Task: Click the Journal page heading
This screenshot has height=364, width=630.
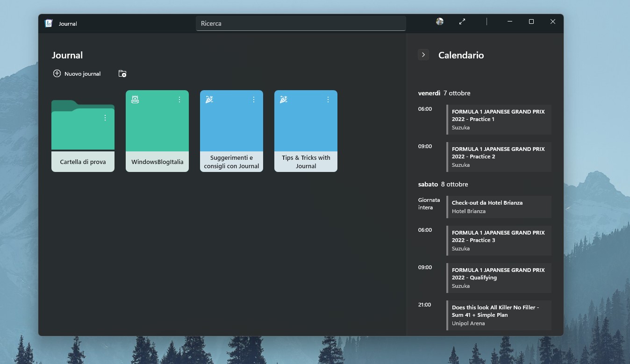Action: click(x=67, y=55)
